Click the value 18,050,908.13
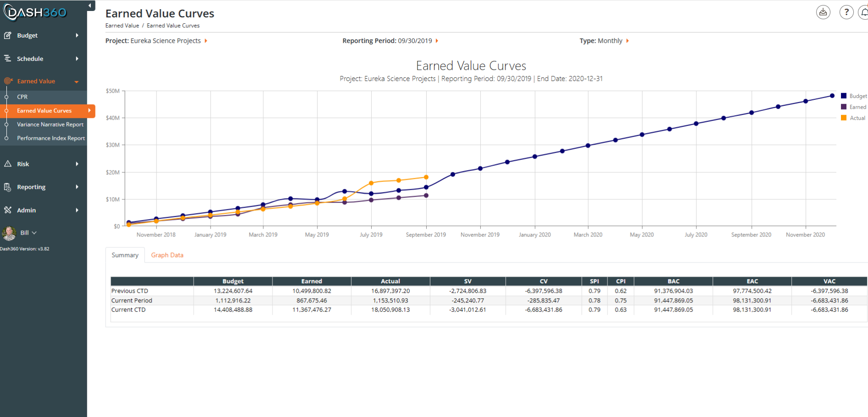The image size is (868, 417). (390, 310)
